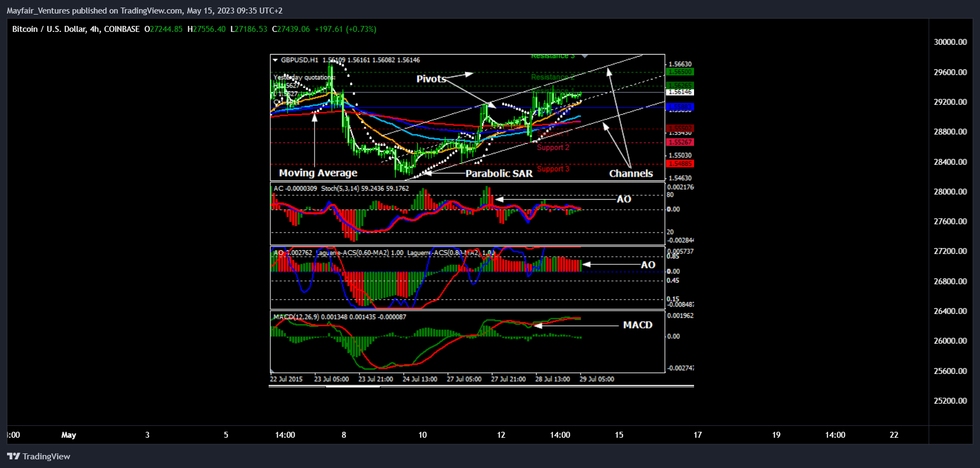Click the MACD(12,26,9) indicator title
The image size is (980, 468).
tap(339, 317)
